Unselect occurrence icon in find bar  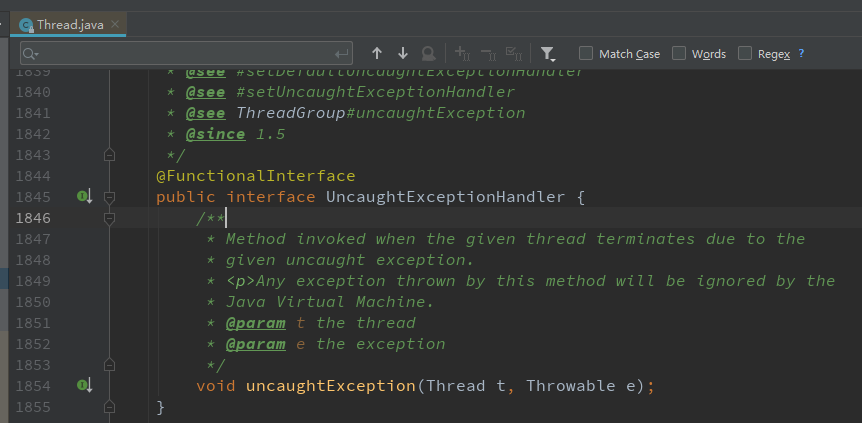tap(488, 53)
